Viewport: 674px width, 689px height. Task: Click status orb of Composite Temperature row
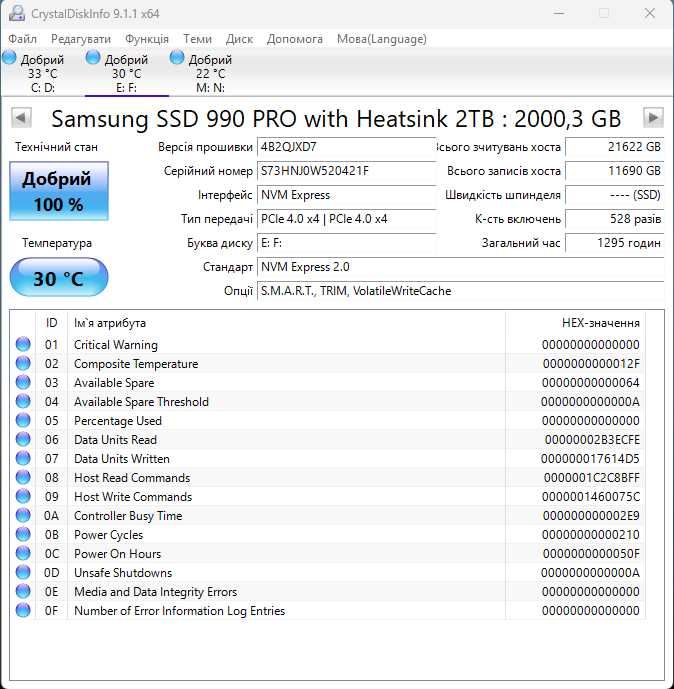click(x=23, y=363)
